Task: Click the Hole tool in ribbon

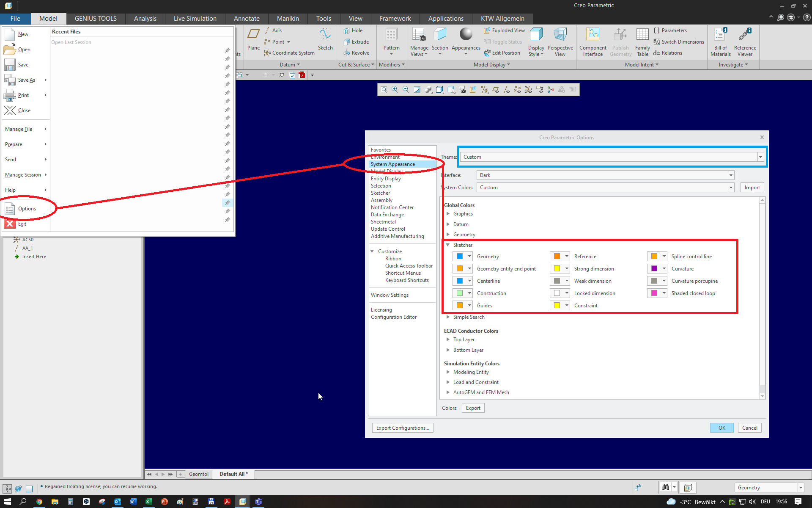Action: pyautogui.click(x=353, y=30)
